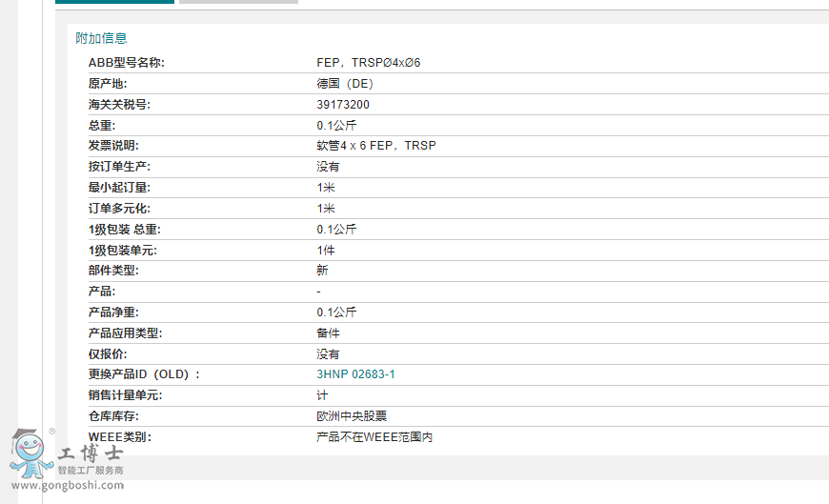Image resolution: width=829 pixels, height=504 pixels.
Task: Click the 销售计量单元 label
Action: coord(125,395)
